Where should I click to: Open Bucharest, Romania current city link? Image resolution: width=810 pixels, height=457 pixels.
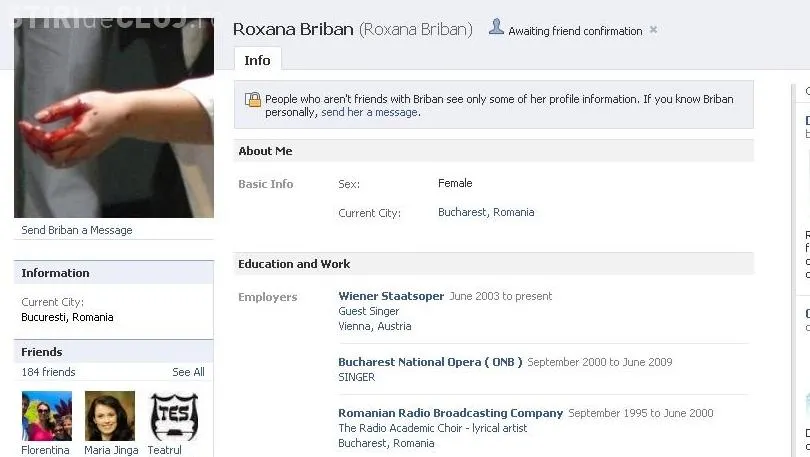click(486, 213)
